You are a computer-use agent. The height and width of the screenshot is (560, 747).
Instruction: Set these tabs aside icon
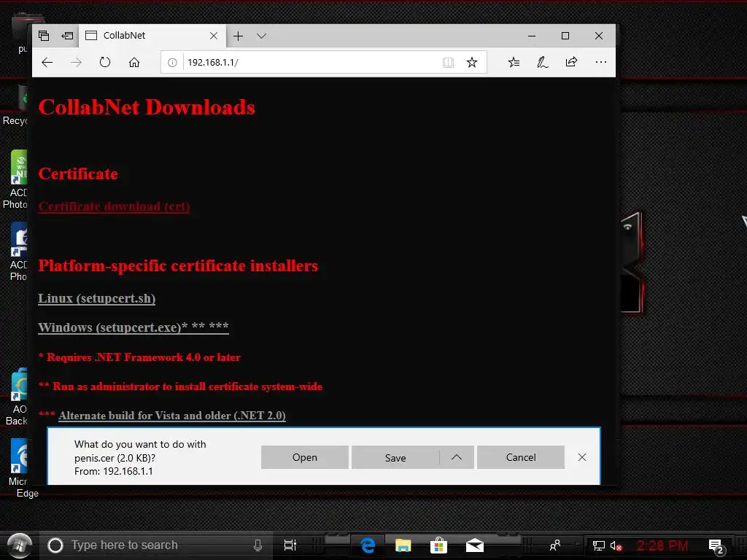(x=67, y=36)
